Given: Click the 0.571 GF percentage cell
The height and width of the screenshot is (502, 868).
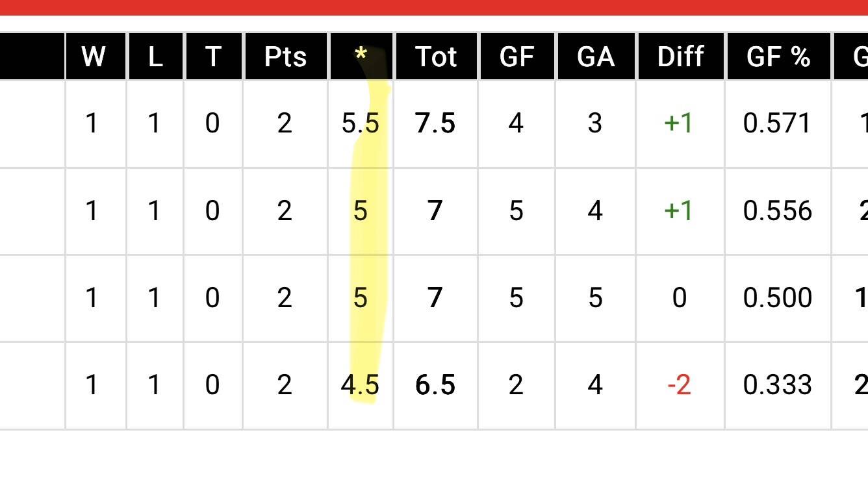Looking at the screenshot, I should [778, 123].
